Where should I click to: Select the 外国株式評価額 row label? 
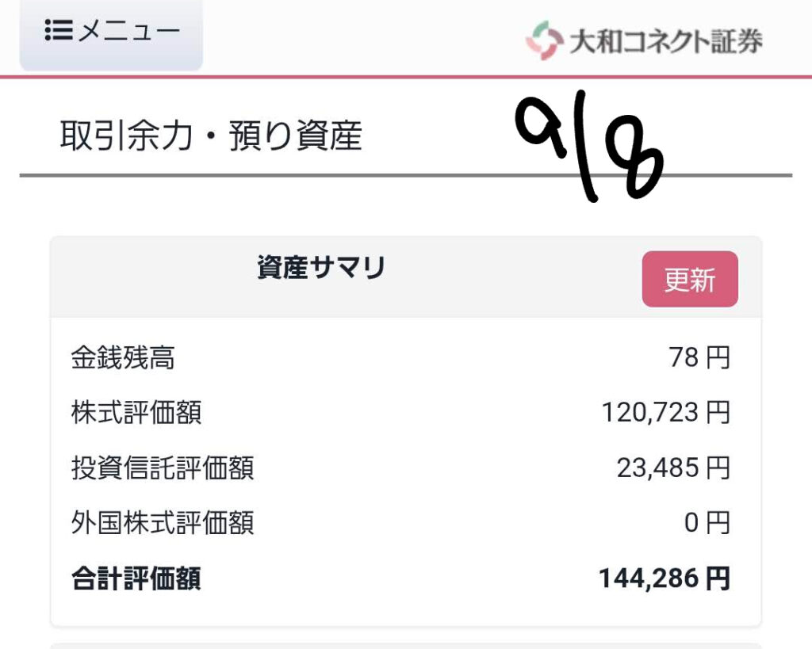tap(163, 523)
